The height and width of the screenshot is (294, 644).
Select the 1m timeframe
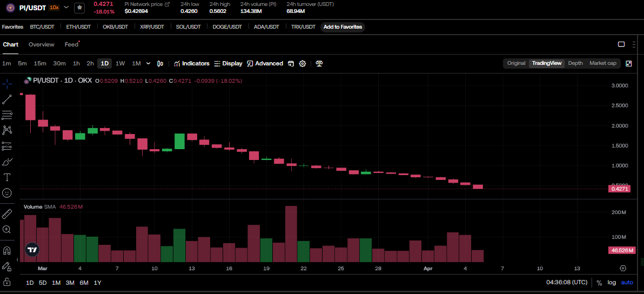6,64
